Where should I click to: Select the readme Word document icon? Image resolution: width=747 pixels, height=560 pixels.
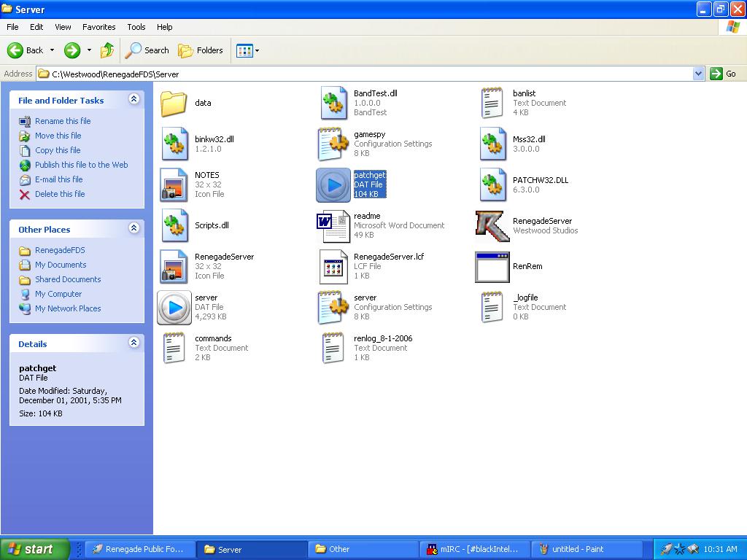point(333,226)
